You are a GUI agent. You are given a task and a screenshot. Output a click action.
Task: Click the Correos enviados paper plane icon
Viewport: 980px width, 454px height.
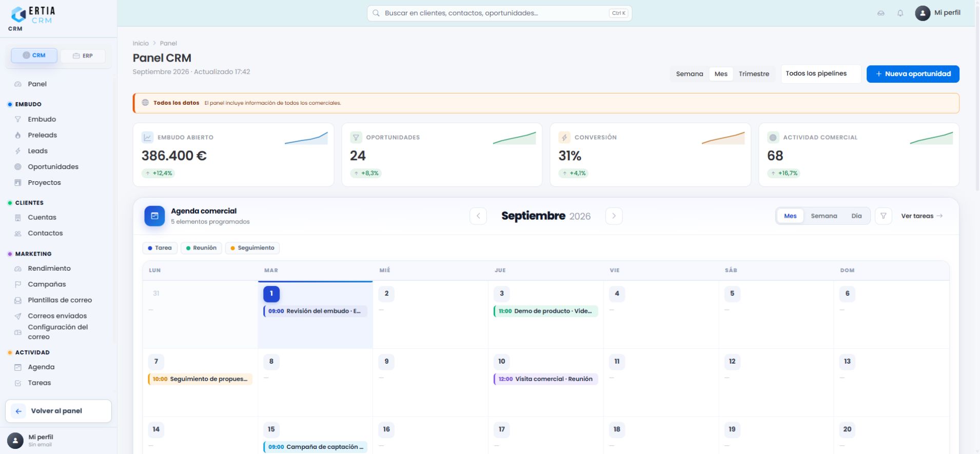pos(18,316)
